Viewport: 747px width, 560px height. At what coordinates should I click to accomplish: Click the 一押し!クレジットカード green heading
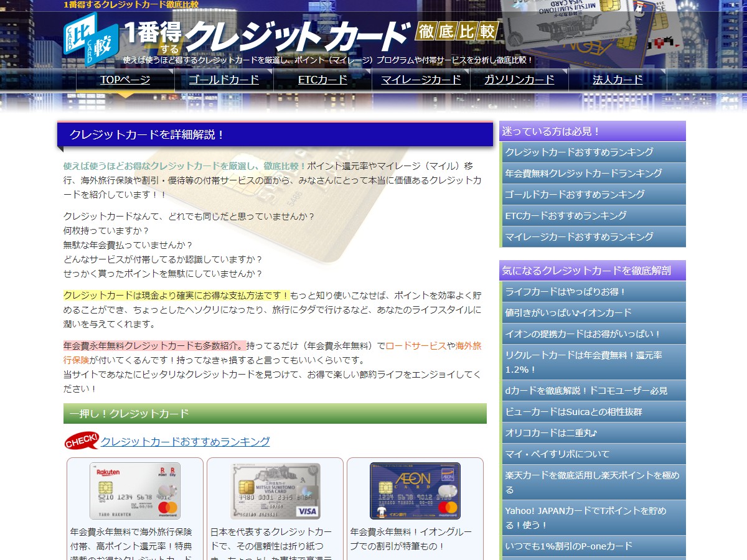pos(275,414)
